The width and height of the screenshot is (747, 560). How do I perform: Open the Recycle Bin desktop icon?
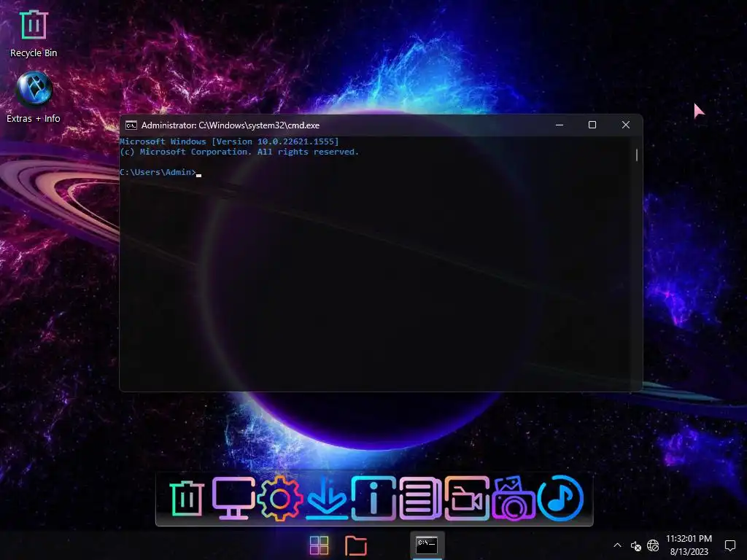click(34, 34)
